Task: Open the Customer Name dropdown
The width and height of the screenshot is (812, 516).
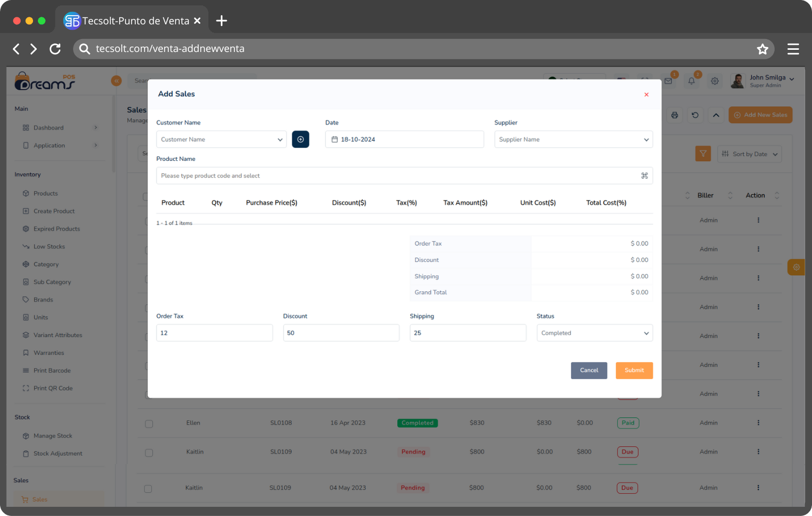Action: click(x=221, y=139)
